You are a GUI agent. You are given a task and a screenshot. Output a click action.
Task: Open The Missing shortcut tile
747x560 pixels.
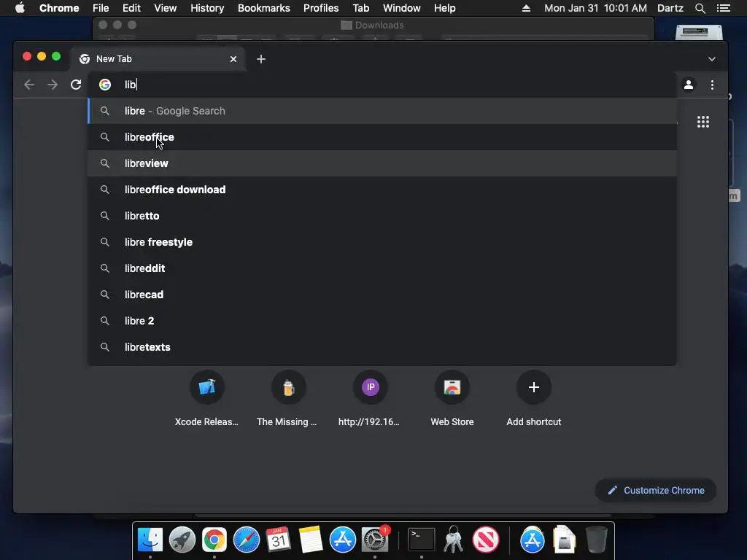click(288, 399)
